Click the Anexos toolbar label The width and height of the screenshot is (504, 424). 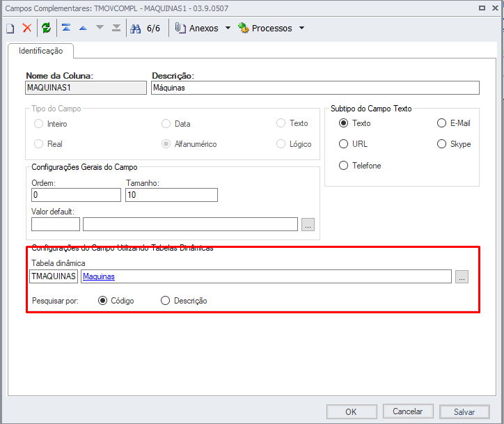[204, 29]
